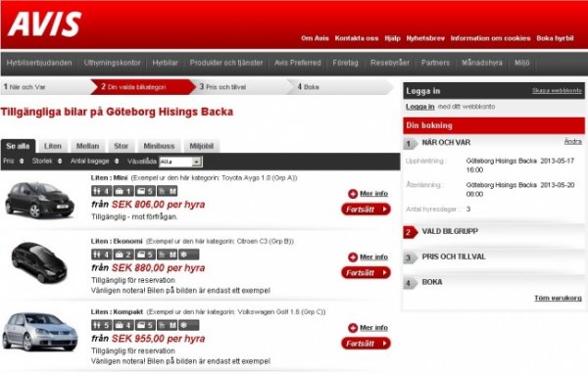588x374 pixels.
Task: Click the luggage icon on Kompakt row
Action: click(x=123, y=325)
